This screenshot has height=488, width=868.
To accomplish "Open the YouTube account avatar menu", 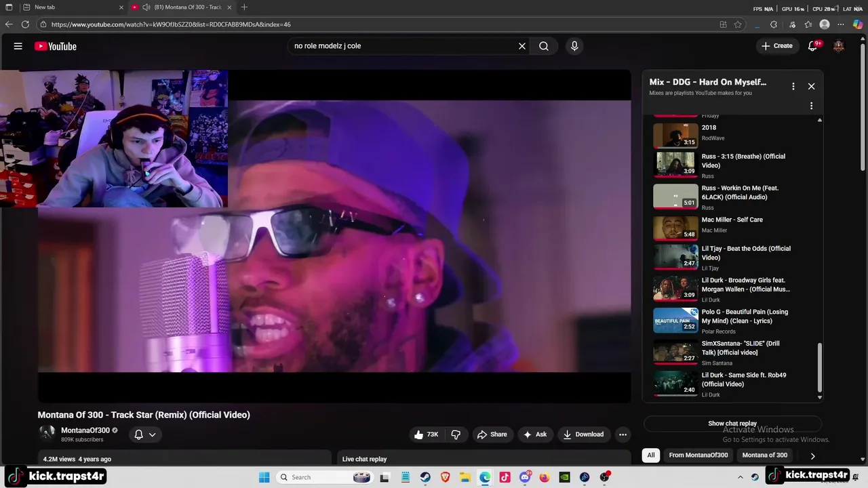I will pyautogui.click(x=839, y=46).
